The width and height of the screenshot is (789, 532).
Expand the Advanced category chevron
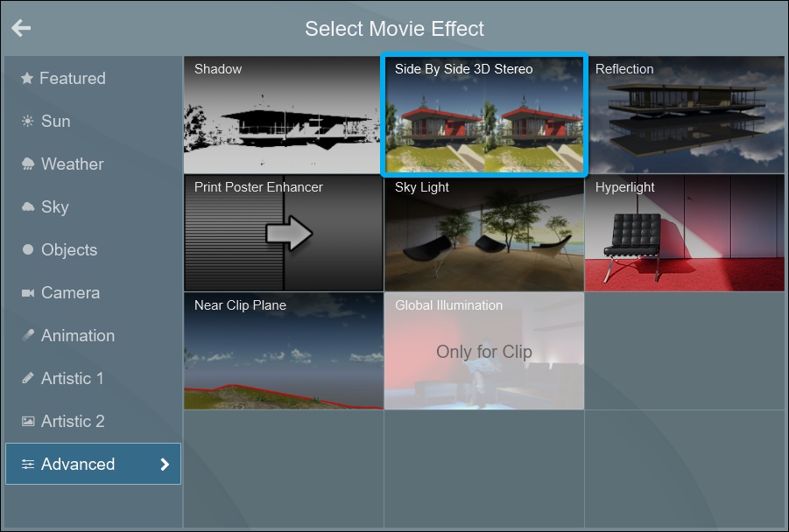pyautogui.click(x=164, y=465)
